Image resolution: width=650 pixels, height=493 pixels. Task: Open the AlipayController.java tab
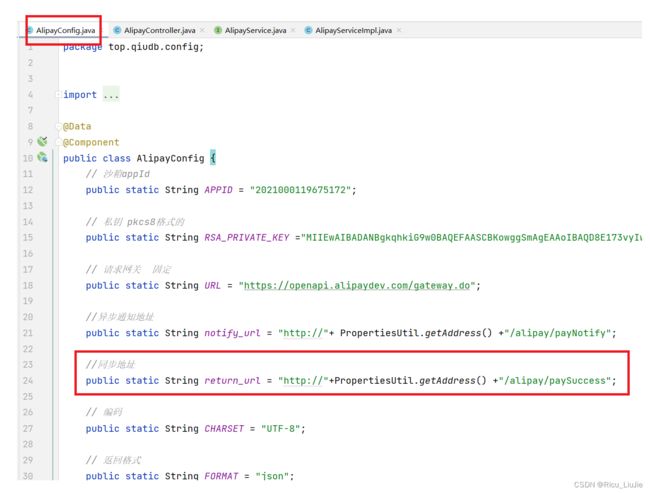pyautogui.click(x=160, y=30)
